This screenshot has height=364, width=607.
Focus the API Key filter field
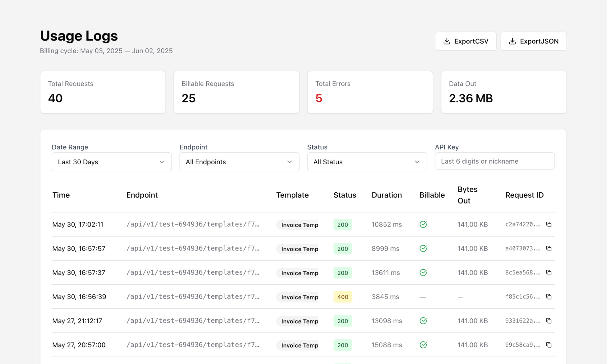[495, 161]
